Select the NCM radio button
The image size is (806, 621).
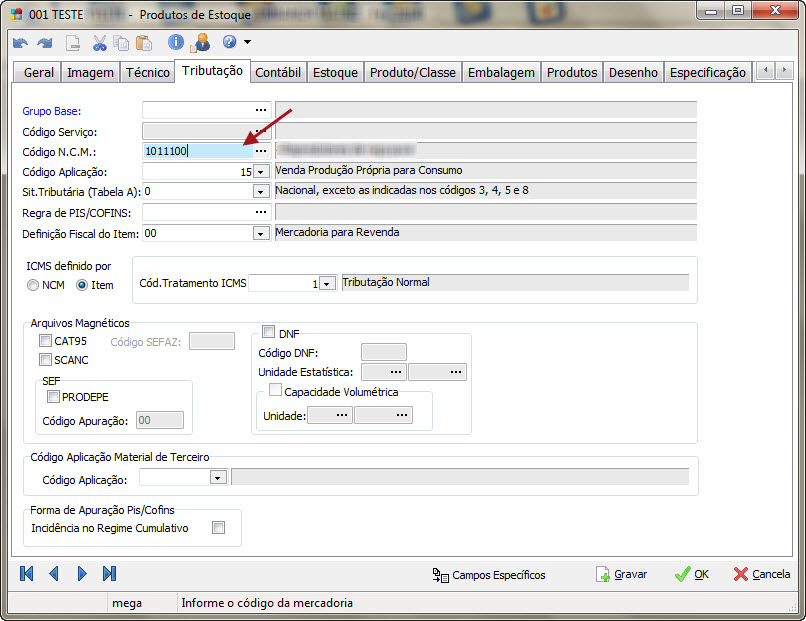(34, 285)
